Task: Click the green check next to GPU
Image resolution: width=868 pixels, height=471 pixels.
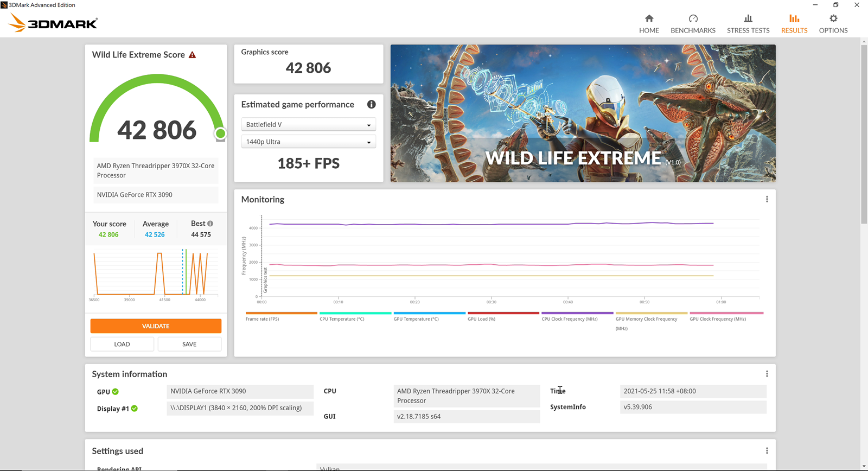Action: [116, 392]
